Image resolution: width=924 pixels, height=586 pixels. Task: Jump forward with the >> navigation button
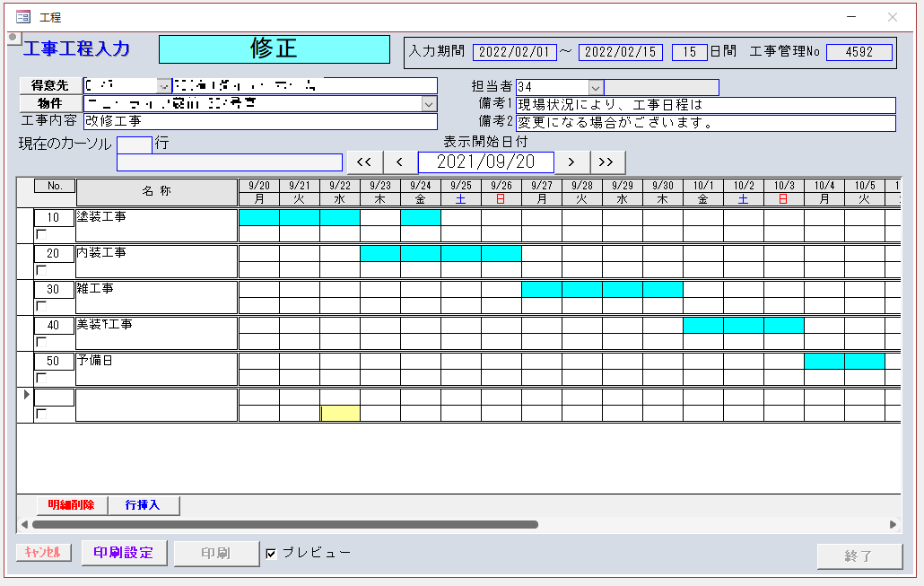pyautogui.click(x=606, y=162)
